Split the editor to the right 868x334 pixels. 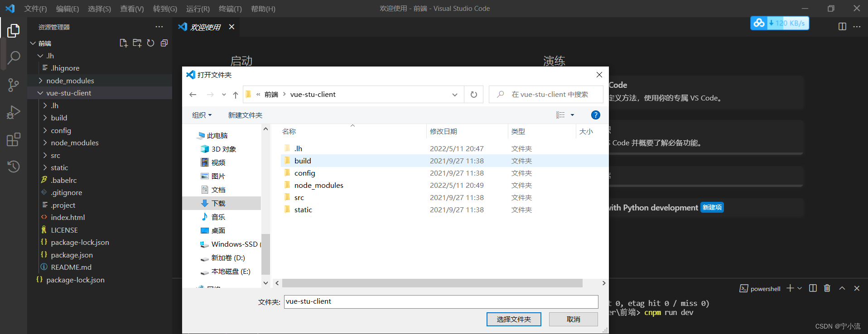[842, 27]
